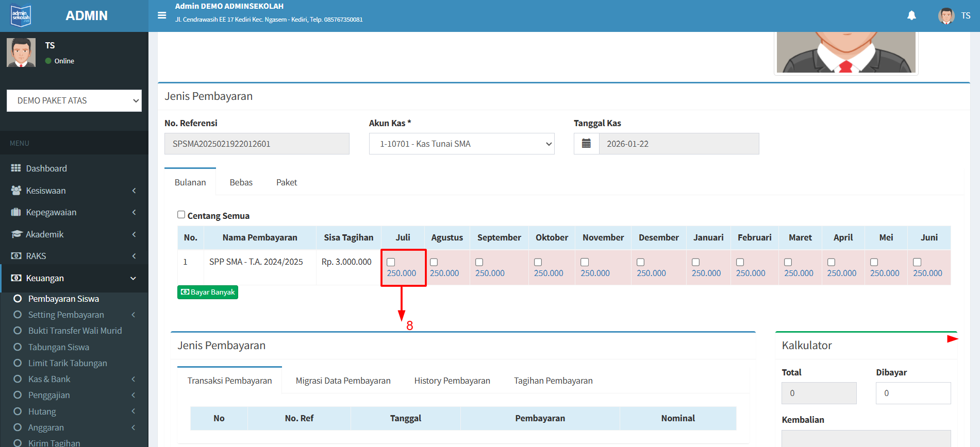Tick the Desember payment checkbox
The height and width of the screenshot is (447, 980).
(x=640, y=262)
